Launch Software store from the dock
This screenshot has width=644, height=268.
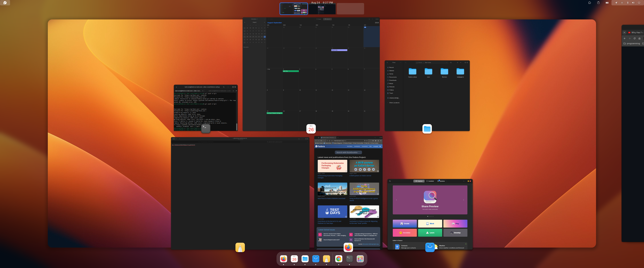coord(316,259)
